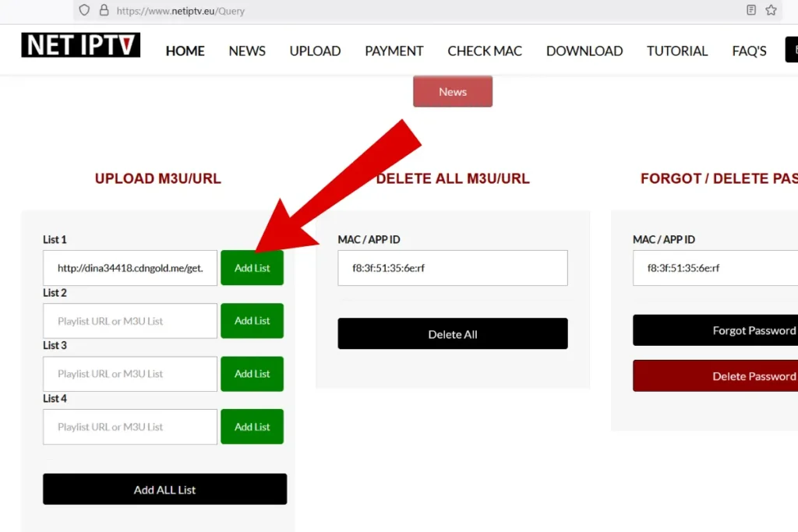Open the TUTORIAL page
Screen dimensions: 798x532
coord(677,51)
